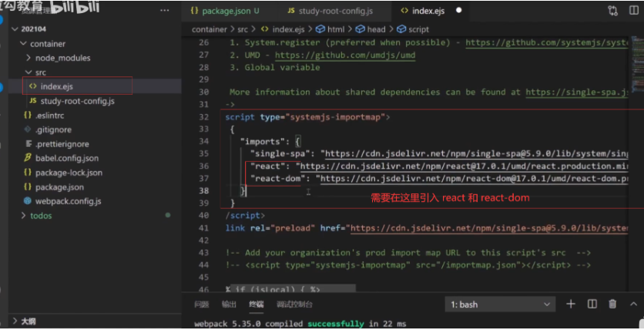This screenshot has height=330, width=644.
Task: Split the terminal panel
Action: pyautogui.click(x=592, y=304)
